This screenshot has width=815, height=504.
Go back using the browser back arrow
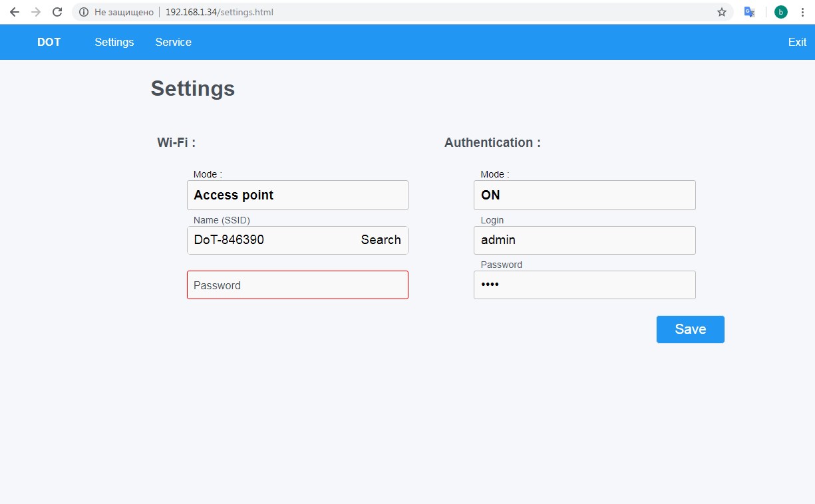15,12
